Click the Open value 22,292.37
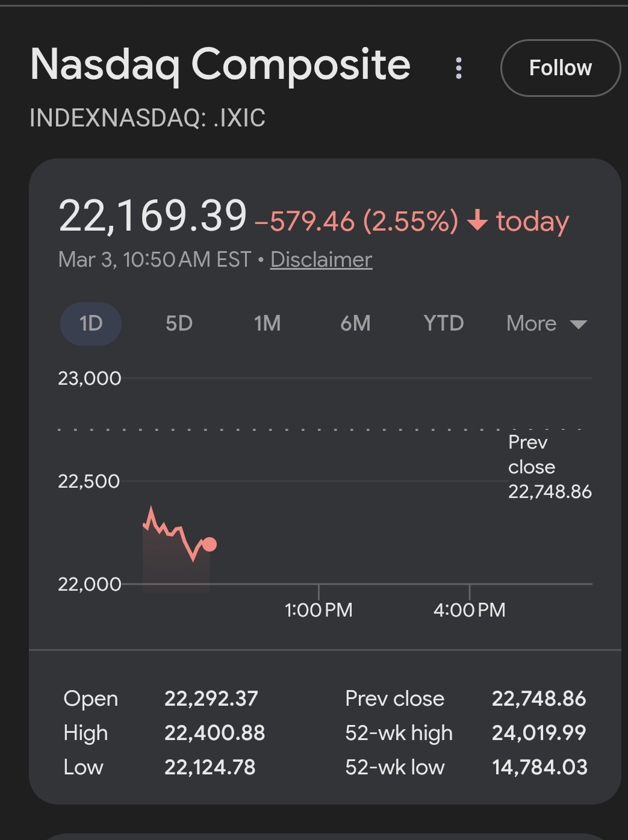The height and width of the screenshot is (840, 628). coord(211,698)
